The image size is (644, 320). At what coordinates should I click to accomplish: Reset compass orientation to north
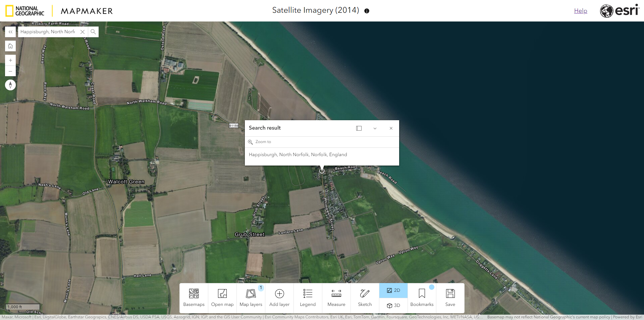[10, 85]
